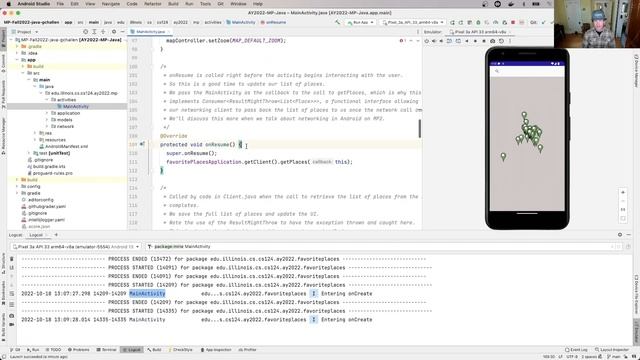Screen dimensions: 640x360
Task: Click the onResume breadcrumb in navigation bar
Action: 273,22
